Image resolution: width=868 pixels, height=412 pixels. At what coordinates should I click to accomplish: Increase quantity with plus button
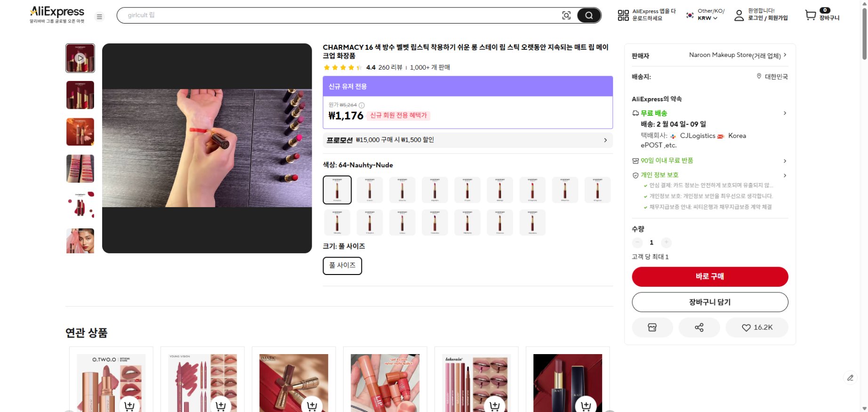tap(666, 242)
